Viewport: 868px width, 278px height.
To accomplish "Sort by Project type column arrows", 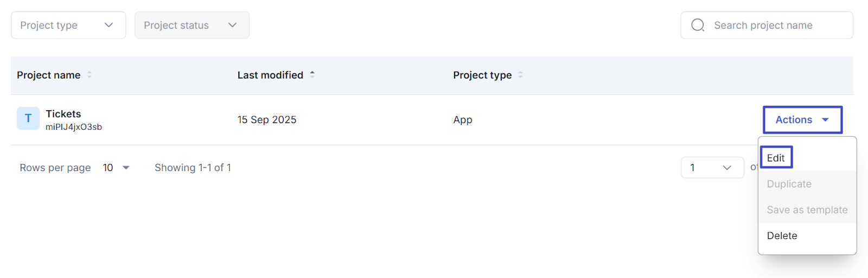I will pyautogui.click(x=520, y=75).
